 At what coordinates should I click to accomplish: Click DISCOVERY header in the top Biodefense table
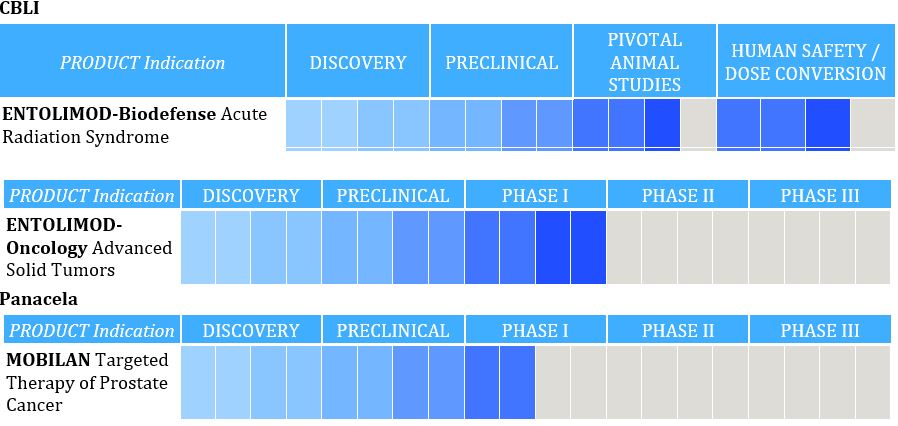pyautogui.click(x=357, y=62)
